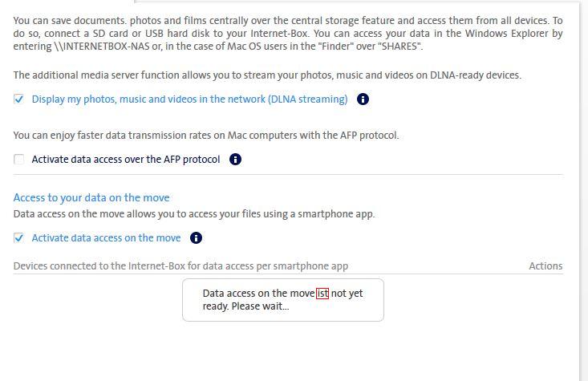This screenshot has height=381, width=588.
Task: Uncheck the DLNA streaming checkbox
Action: [x=18, y=99]
